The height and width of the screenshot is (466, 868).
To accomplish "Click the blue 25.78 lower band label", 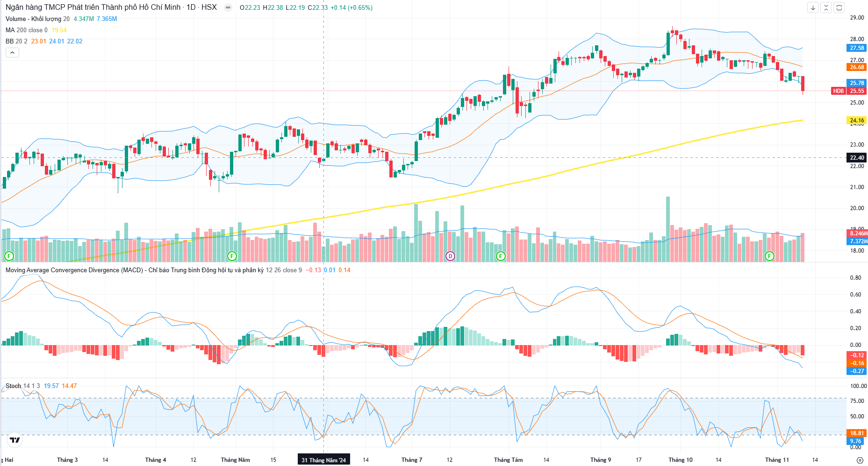I will point(857,83).
